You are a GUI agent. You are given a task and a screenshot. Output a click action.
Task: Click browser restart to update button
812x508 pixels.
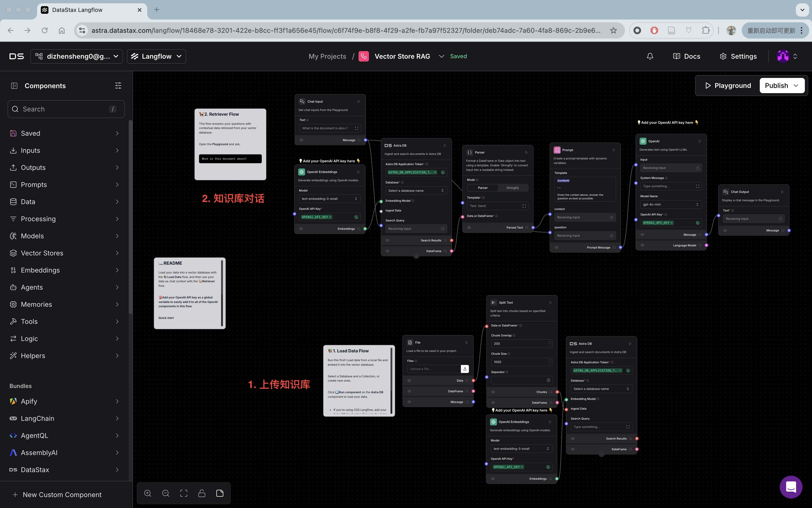click(x=775, y=30)
